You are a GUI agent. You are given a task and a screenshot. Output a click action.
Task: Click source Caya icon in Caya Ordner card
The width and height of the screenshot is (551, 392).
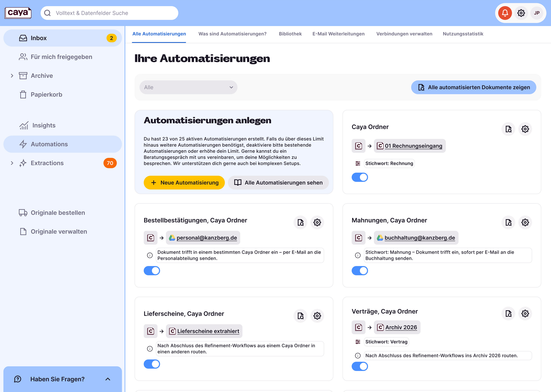[x=358, y=146]
